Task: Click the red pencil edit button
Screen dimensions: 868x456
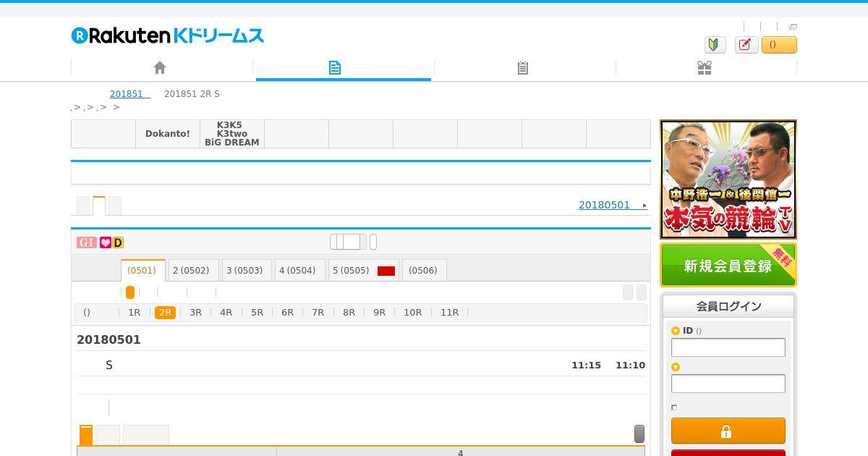Action: coord(746,45)
